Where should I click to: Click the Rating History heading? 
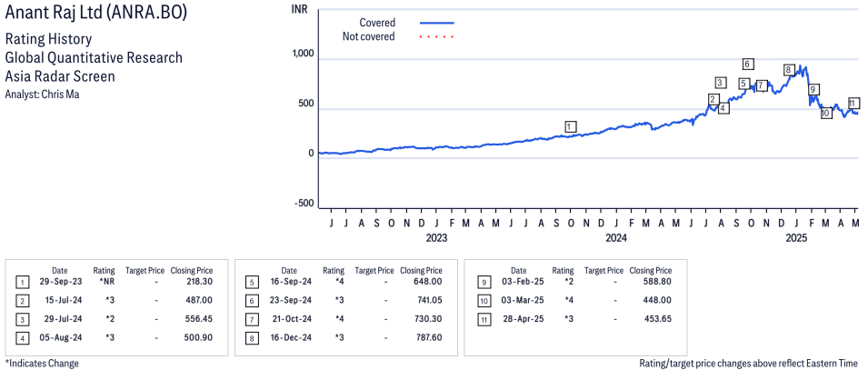tap(48, 39)
